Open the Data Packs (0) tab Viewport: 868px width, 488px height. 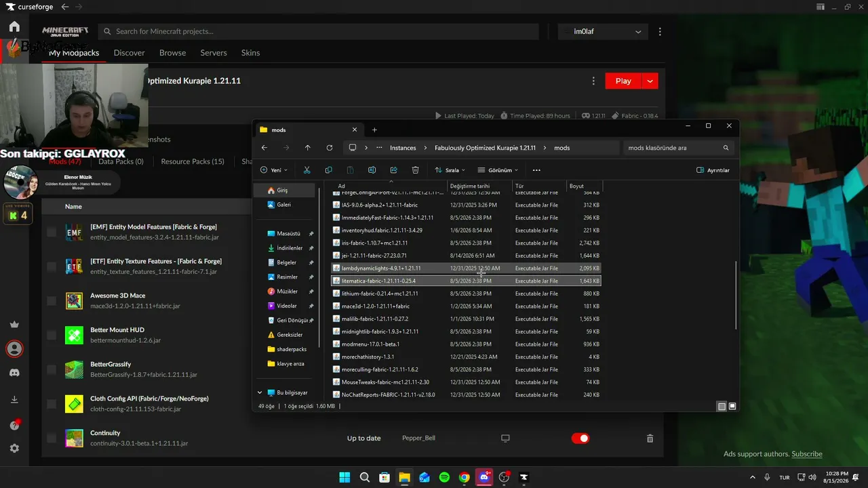tap(121, 162)
